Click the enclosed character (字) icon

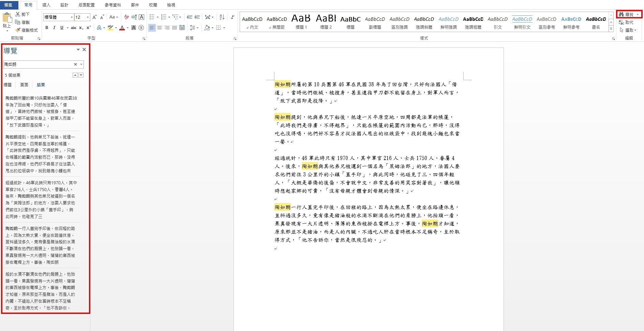tap(141, 28)
